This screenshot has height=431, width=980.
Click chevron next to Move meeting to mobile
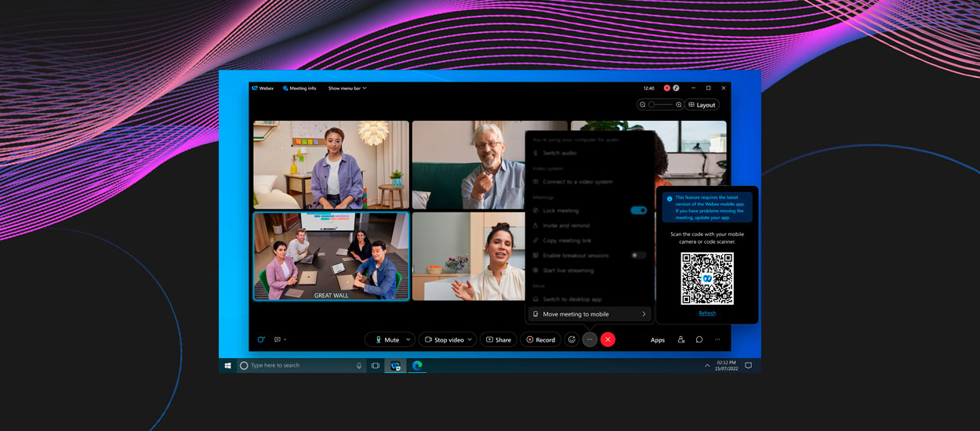pyautogui.click(x=644, y=314)
